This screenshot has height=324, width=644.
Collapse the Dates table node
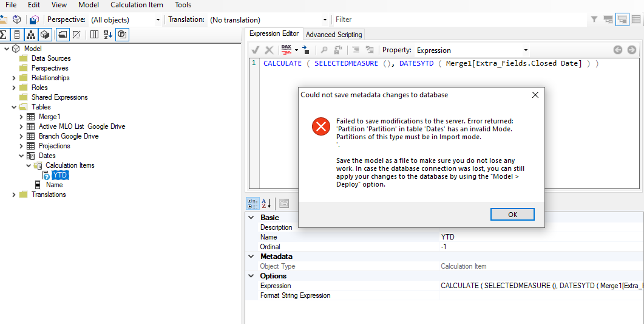pos(21,156)
